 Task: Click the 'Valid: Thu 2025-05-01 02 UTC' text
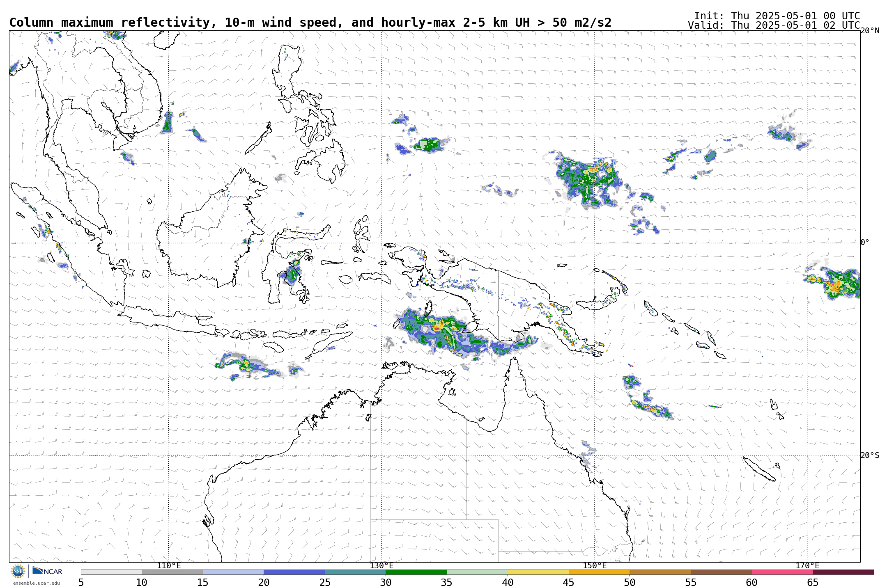point(774,25)
